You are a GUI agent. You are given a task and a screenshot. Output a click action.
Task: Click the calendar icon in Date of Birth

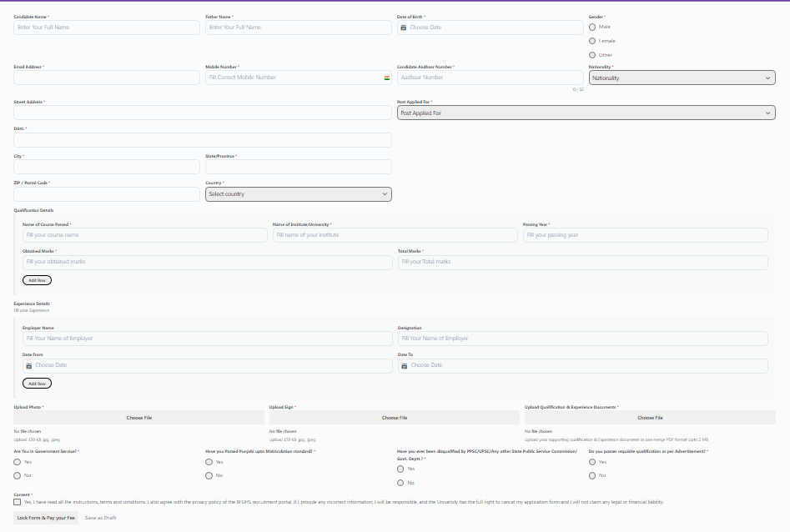click(404, 28)
